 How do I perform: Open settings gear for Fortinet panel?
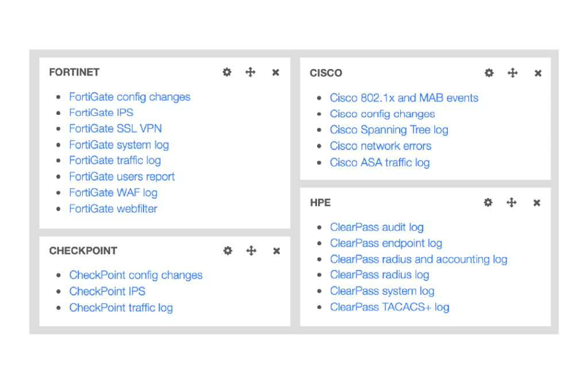227,72
